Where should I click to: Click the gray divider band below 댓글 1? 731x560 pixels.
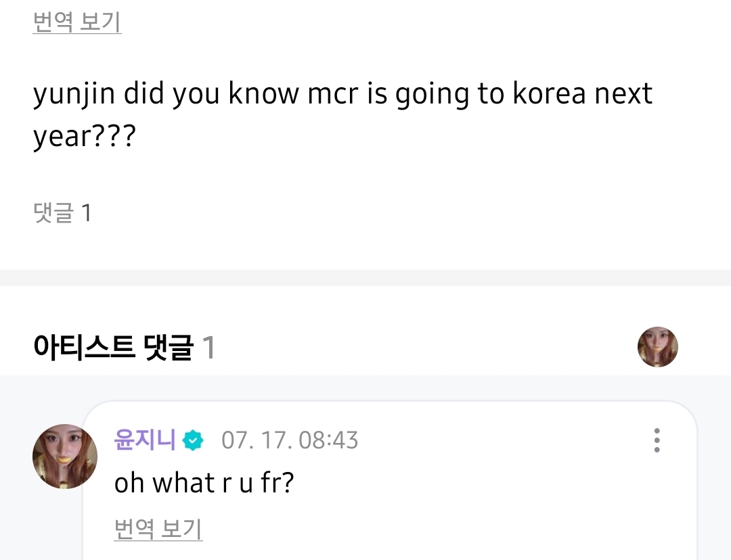365,277
